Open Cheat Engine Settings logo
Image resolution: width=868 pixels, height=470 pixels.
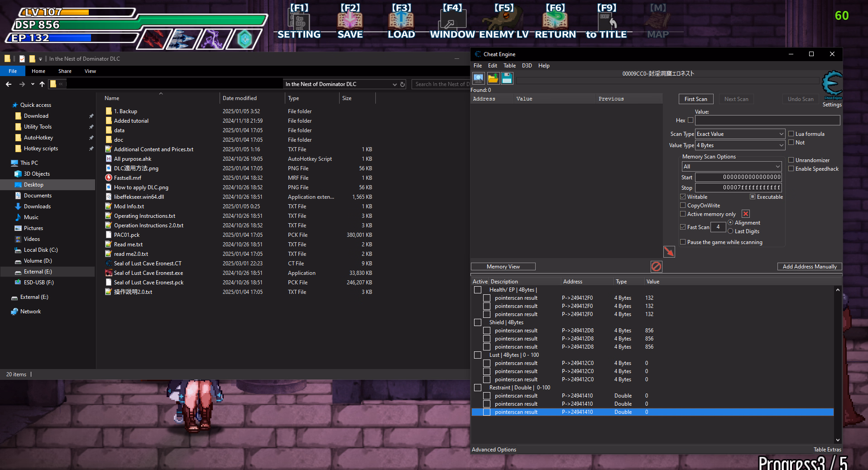tap(832, 85)
